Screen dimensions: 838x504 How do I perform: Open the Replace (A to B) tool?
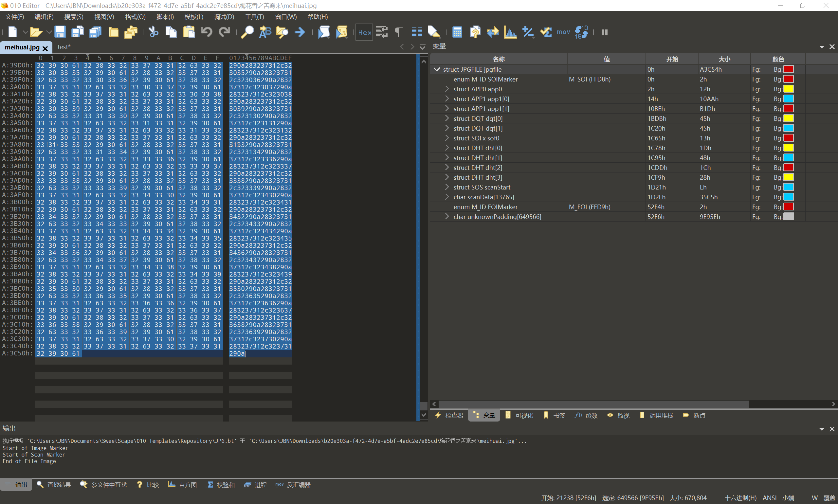(x=265, y=32)
